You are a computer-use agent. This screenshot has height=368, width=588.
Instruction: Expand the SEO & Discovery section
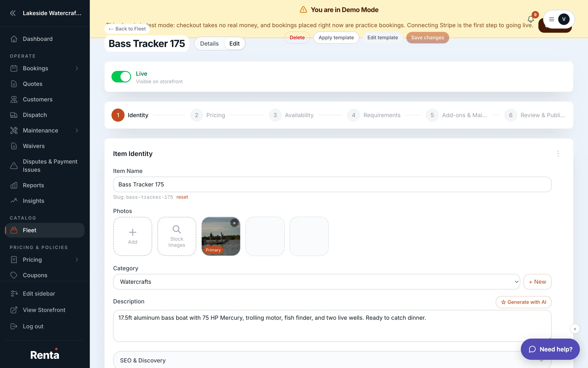pyautogui.click(x=332, y=360)
